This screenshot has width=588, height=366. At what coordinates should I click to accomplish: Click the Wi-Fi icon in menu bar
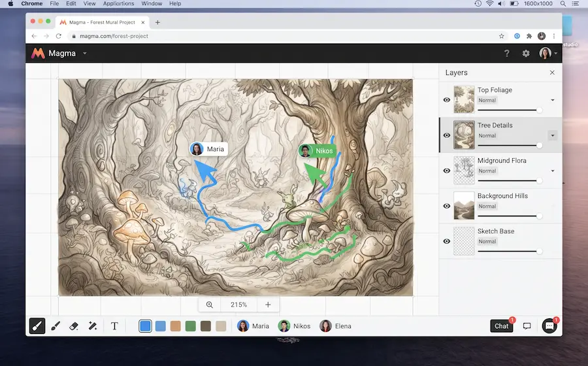click(490, 4)
